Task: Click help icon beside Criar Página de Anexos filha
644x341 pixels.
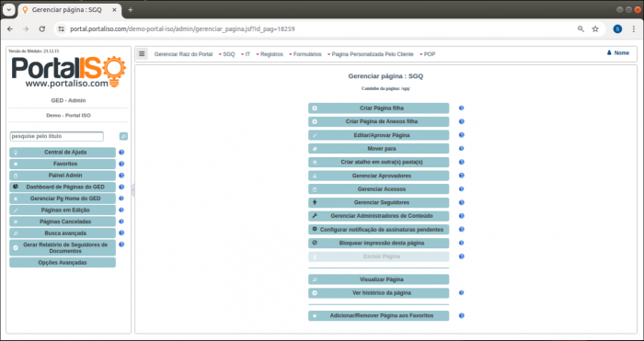Action: pos(461,122)
